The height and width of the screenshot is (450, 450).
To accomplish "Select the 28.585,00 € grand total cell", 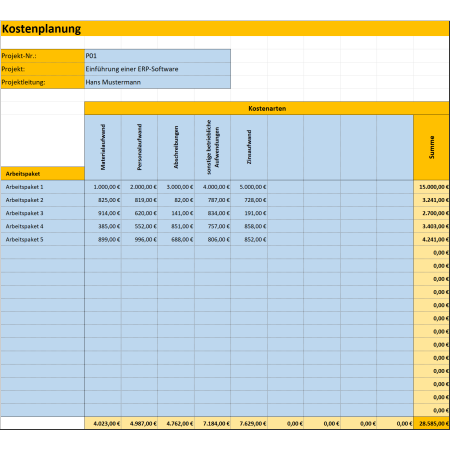I will (x=432, y=423).
